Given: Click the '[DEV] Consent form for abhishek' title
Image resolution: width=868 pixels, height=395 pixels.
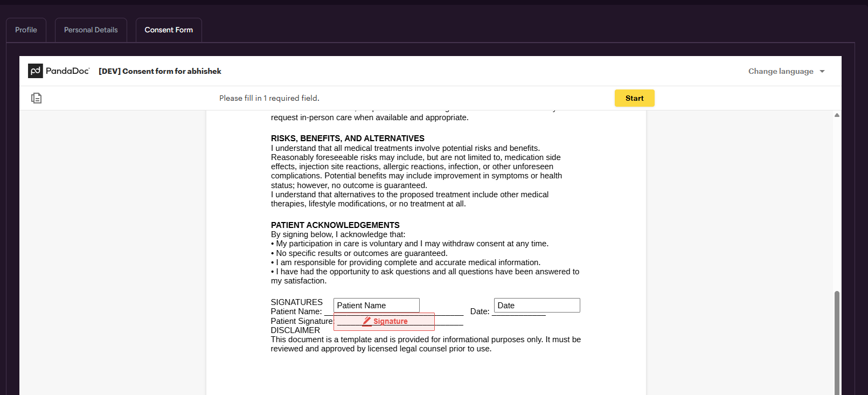Looking at the screenshot, I should tap(160, 71).
